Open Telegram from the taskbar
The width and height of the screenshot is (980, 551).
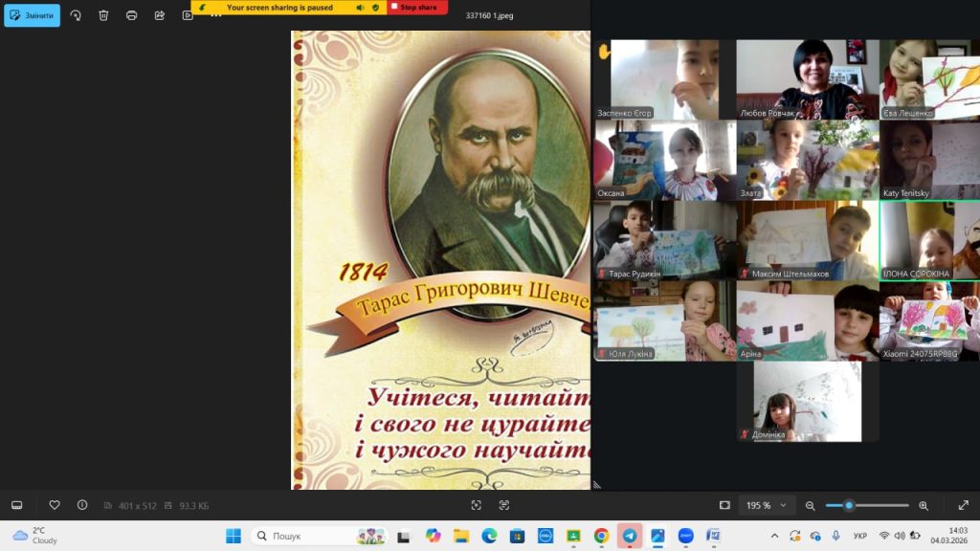coord(629,536)
